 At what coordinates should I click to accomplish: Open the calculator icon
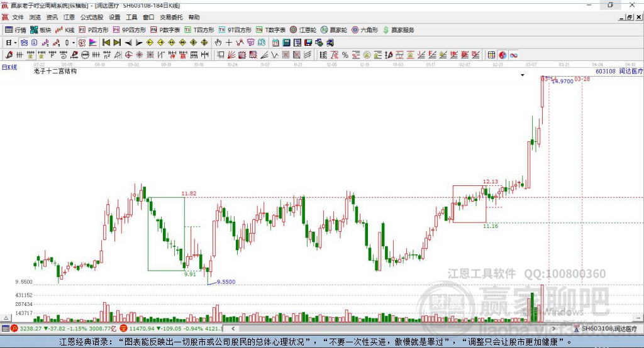tap(286, 43)
